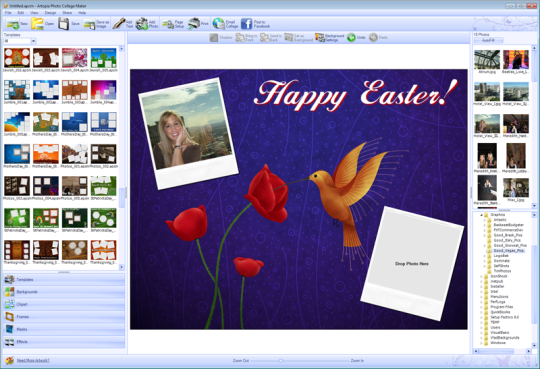
Task: Click the Send to Back icon
Action: point(264,38)
